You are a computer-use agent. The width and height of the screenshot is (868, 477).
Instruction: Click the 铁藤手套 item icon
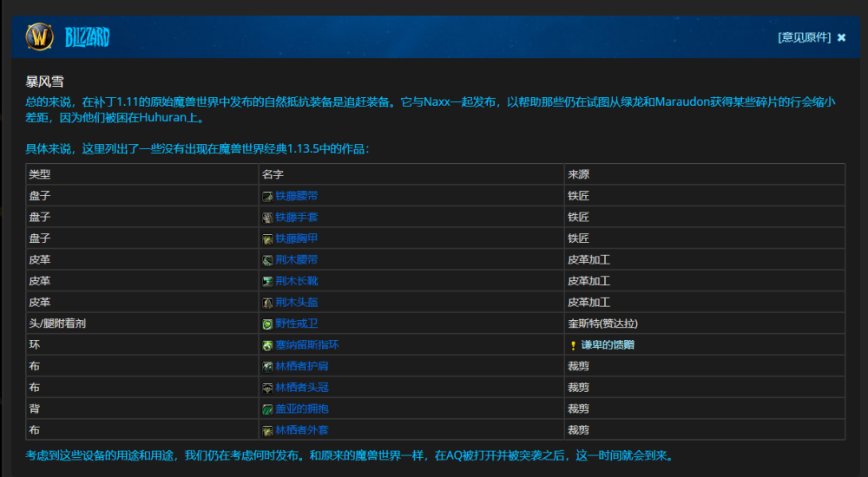[x=267, y=218]
